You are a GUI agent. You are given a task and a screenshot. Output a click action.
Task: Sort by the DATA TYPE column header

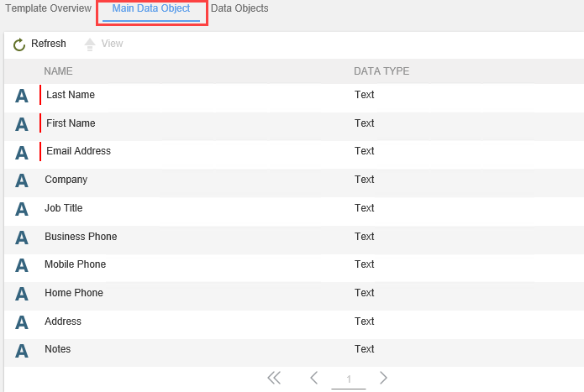(381, 71)
